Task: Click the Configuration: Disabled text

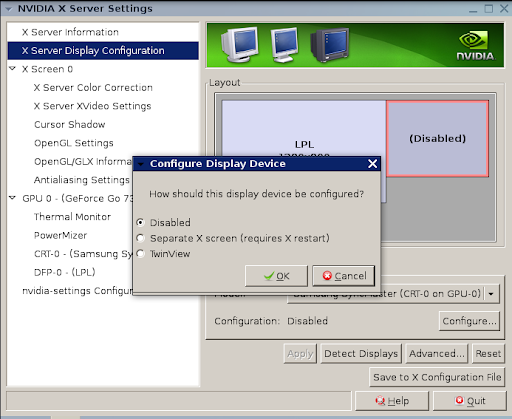Action: coord(271,321)
